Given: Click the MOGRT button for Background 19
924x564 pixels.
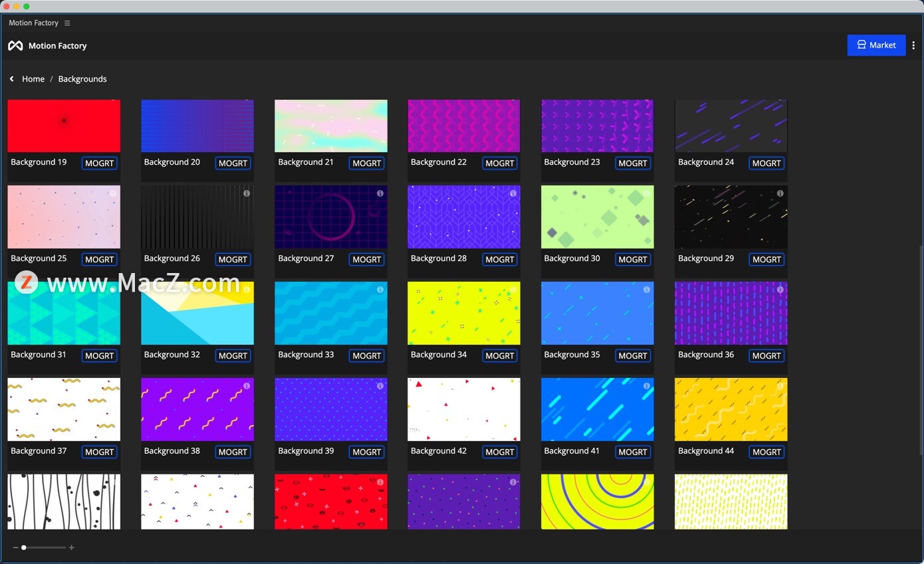Looking at the screenshot, I should tap(100, 163).
